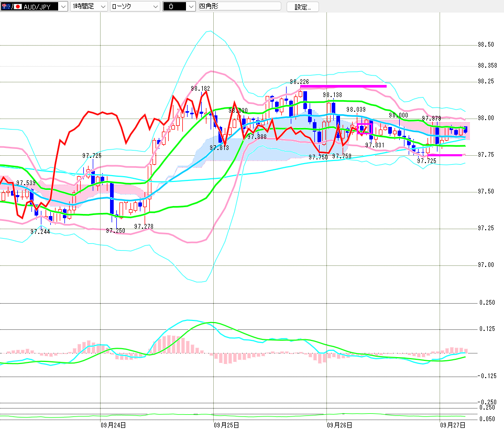Click the 98.182 peak price label
Screen dimensions: 504x429
[200, 89]
